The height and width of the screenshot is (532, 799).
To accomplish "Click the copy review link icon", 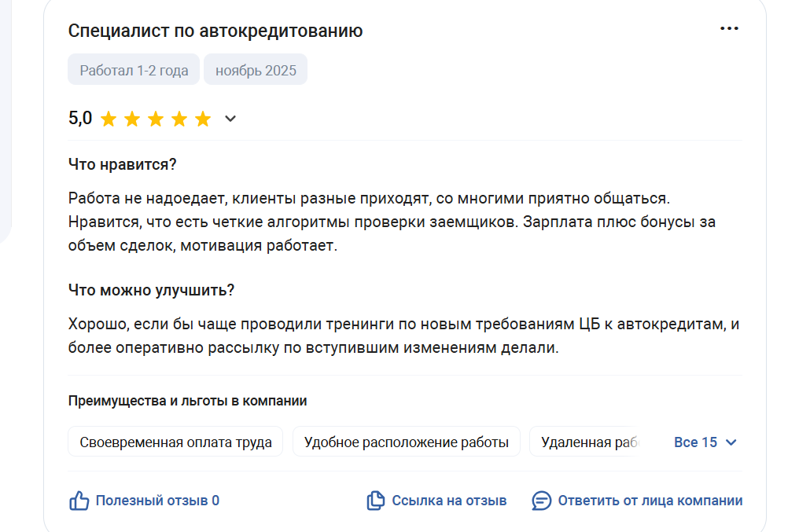I will (376, 501).
